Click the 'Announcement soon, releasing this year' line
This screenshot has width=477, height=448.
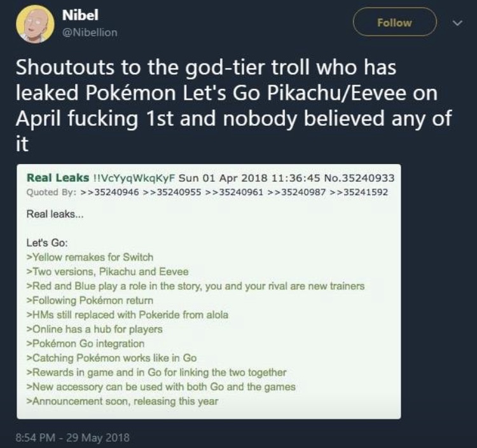tap(122, 401)
